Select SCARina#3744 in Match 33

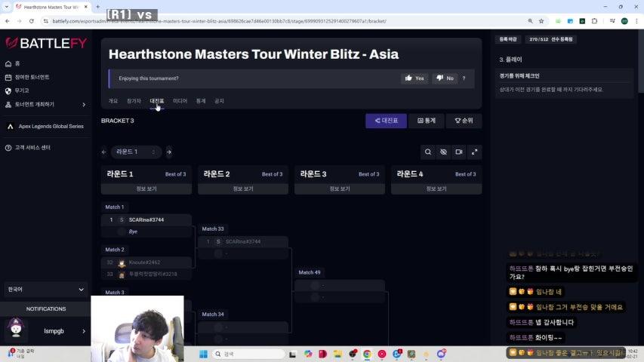click(x=243, y=242)
